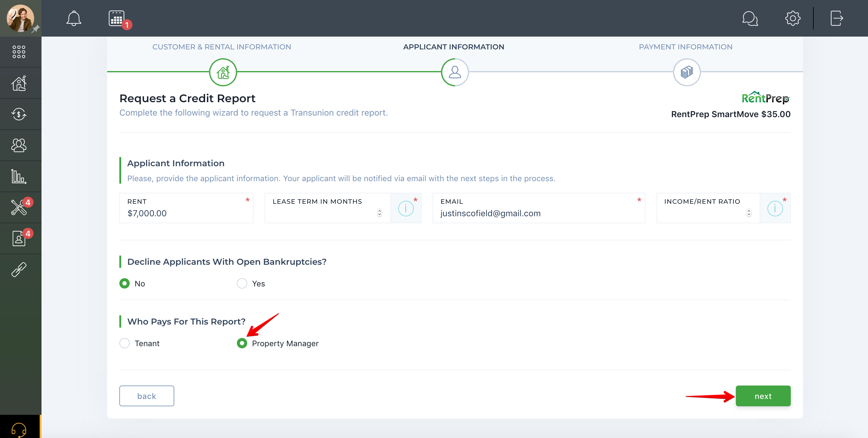The image size is (868, 438).
Task: Show info for Income/Rent Ratio
Action: pos(775,208)
